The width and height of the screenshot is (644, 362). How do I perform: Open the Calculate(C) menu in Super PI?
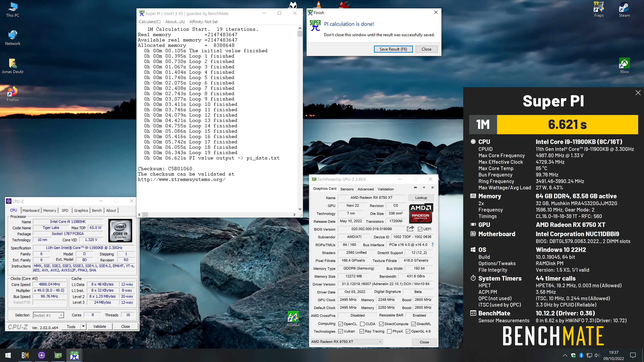click(149, 22)
